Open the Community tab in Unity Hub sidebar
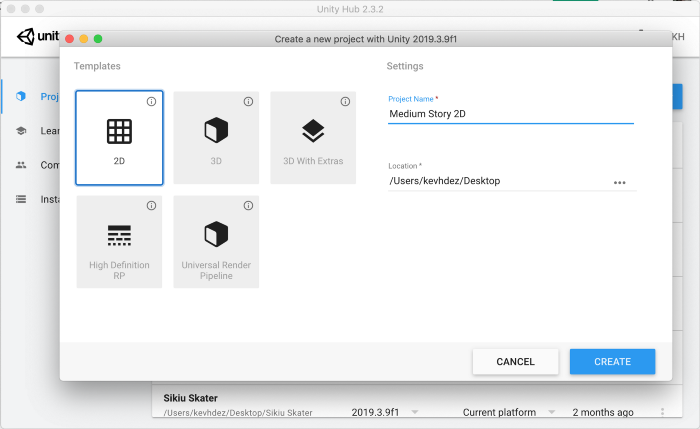This screenshot has width=700, height=429. pyautogui.click(x=31, y=165)
